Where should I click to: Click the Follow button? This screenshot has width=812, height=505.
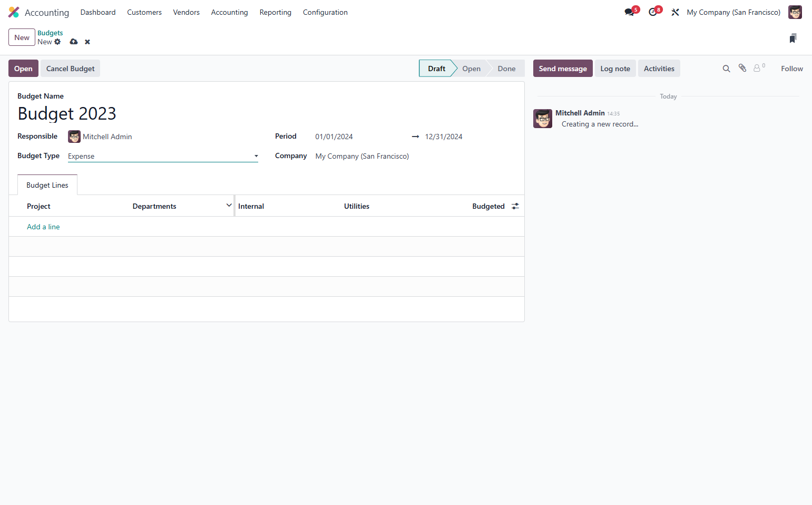point(792,69)
